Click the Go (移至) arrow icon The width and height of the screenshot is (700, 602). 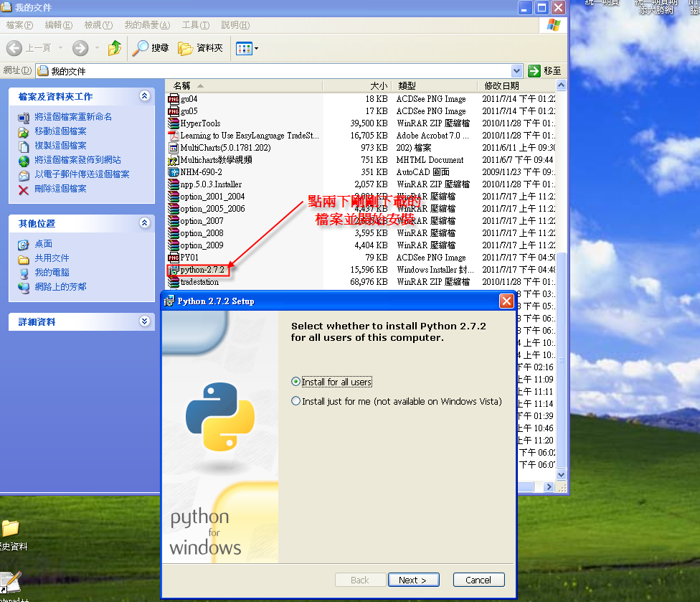pos(534,70)
